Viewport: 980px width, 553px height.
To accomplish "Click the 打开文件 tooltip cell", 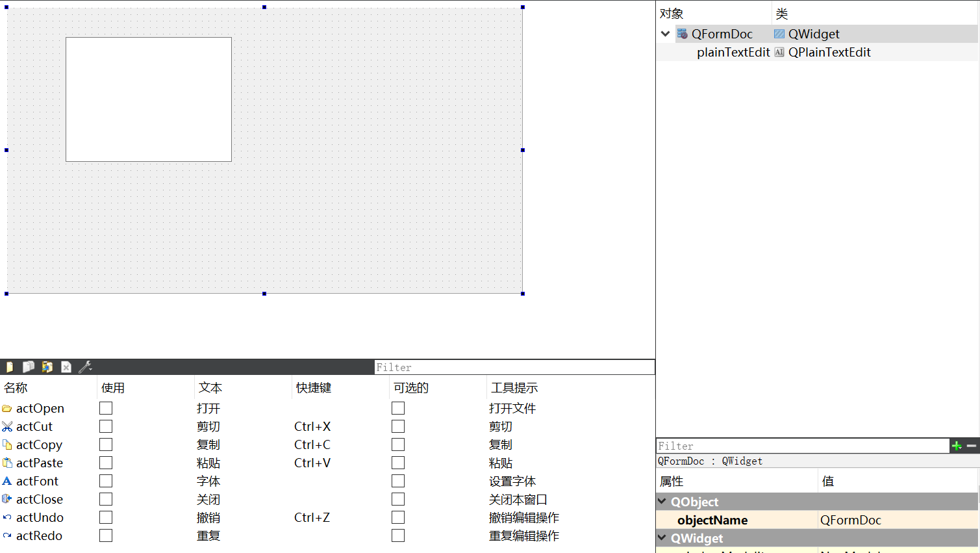I will 512,409.
